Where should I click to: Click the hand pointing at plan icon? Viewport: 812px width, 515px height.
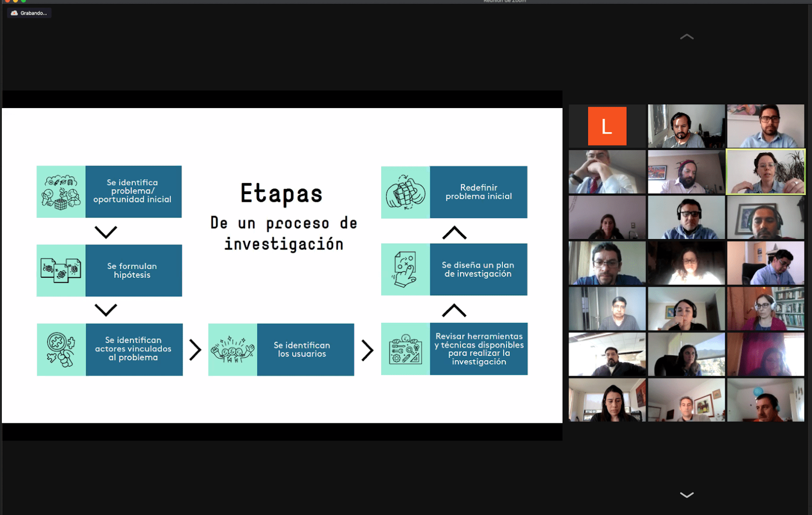[405, 269]
